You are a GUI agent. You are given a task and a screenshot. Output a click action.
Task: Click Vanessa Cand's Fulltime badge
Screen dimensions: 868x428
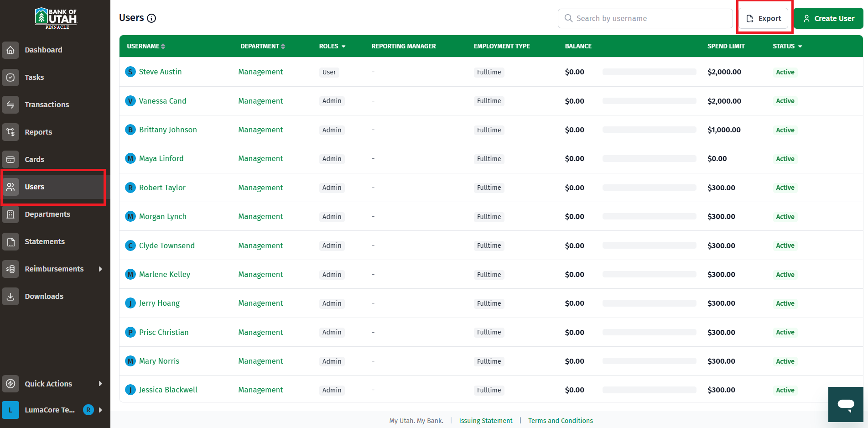[x=489, y=101]
